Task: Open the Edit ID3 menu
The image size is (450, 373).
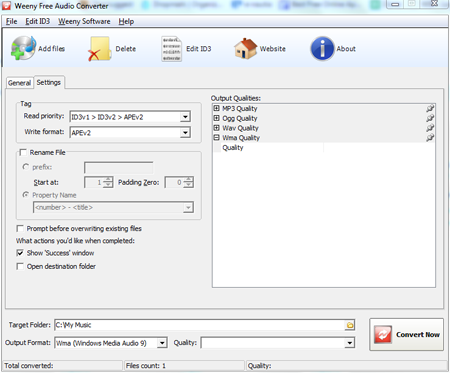Action: [38, 21]
